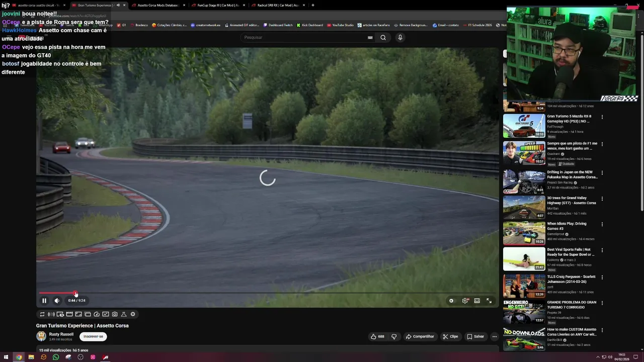The image size is (644, 362).
Task: Click the camera screenshot icon below the player
Action: [115, 314]
